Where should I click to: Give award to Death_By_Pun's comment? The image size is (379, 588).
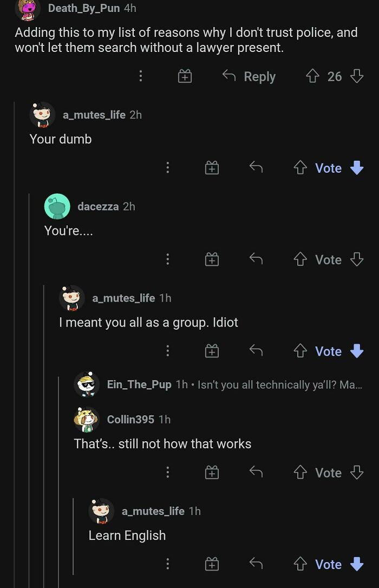click(185, 76)
